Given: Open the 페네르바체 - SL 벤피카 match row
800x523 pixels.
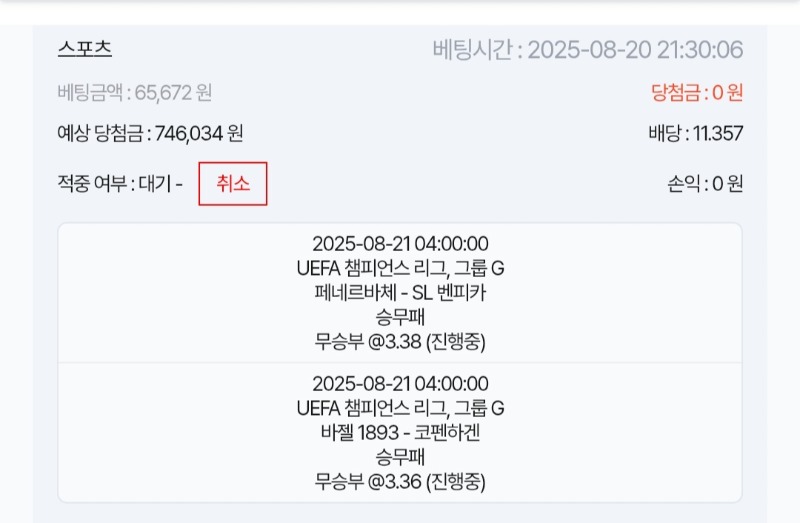Looking at the screenshot, I should pyautogui.click(x=400, y=293).
